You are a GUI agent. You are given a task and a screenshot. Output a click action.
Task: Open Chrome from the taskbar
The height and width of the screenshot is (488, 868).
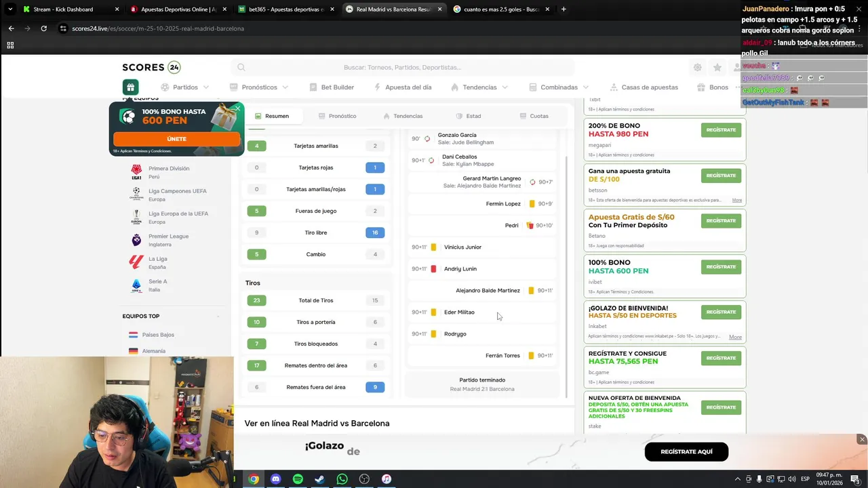(x=254, y=479)
